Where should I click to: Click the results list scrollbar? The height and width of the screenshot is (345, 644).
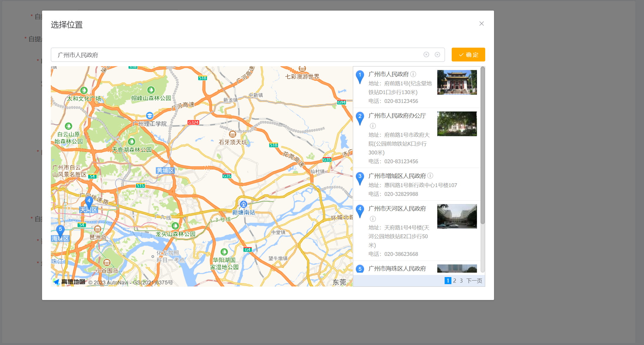tap(483, 146)
